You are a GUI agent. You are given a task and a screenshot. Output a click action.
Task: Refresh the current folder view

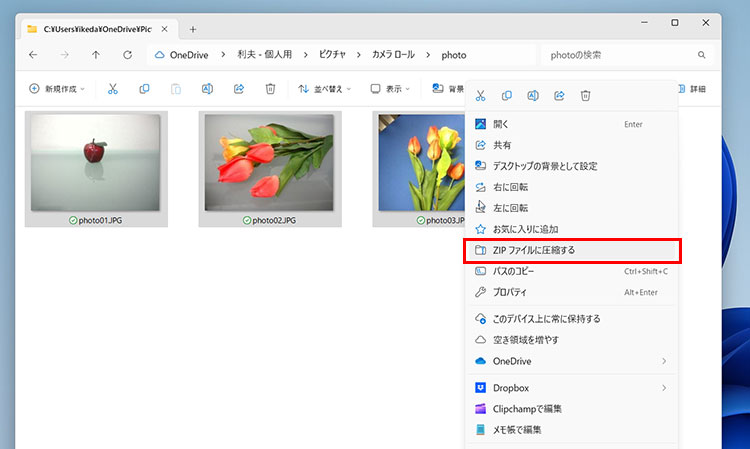[x=127, y=55]
